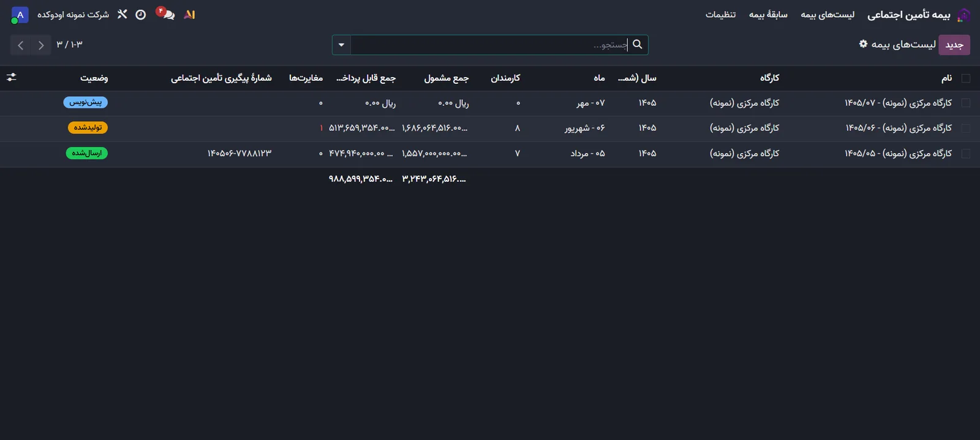Viewport: 980px width, 440px height.
Task: Sort by the کارمندان column header
Action: click(505, 78)
